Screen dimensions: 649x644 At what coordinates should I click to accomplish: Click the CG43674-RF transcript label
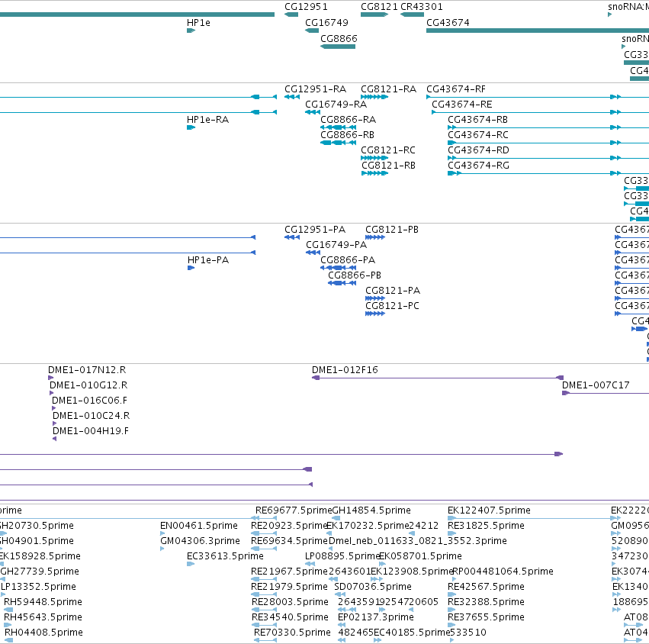[x=456, y=89]
